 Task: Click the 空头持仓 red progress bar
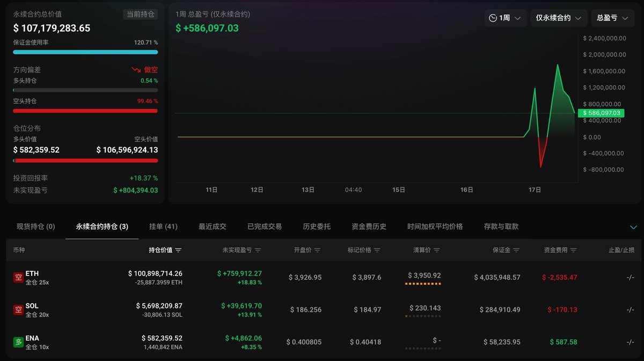[x=85, y=111]
